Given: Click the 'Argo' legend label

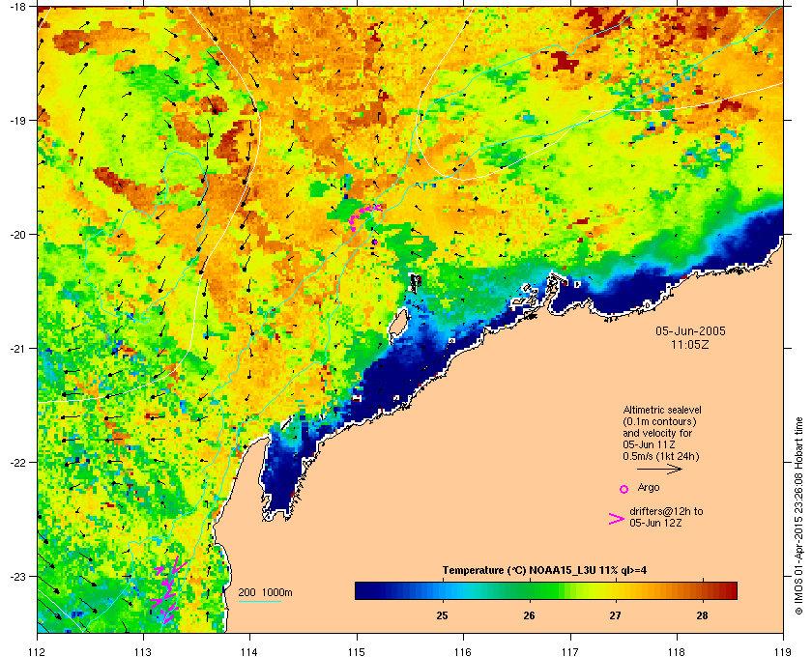Looking at the screenshot, I should point(649,487).
